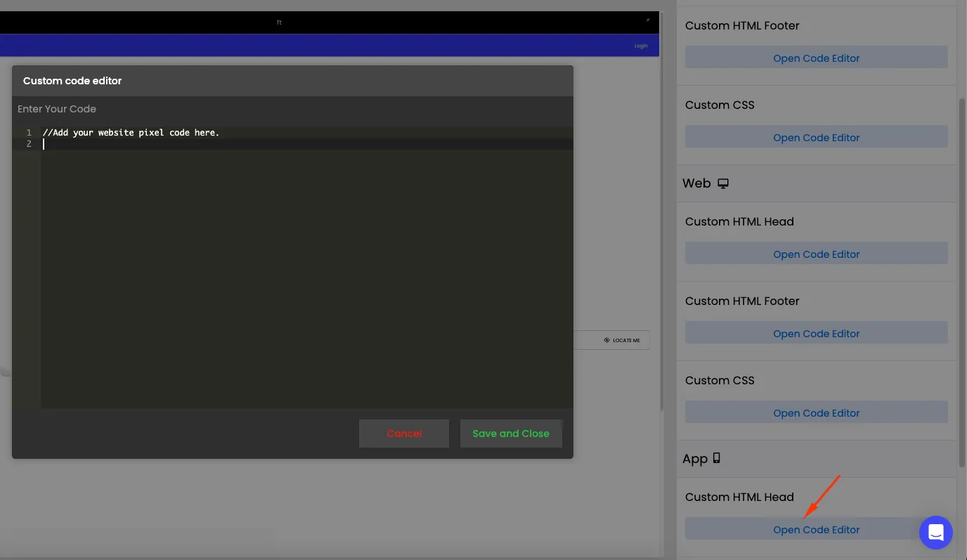Close the preview bar with the x icon
The image size is (967, 560).
point(648,20)
